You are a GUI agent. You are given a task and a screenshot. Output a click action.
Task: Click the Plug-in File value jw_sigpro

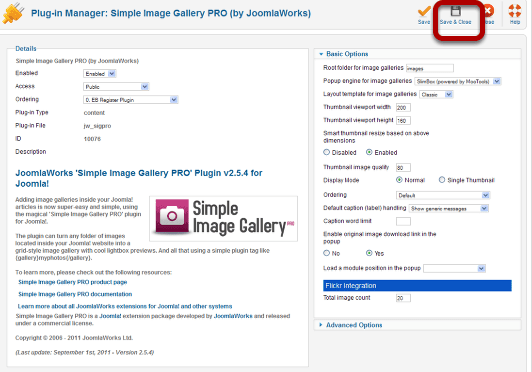click(97, 126)
